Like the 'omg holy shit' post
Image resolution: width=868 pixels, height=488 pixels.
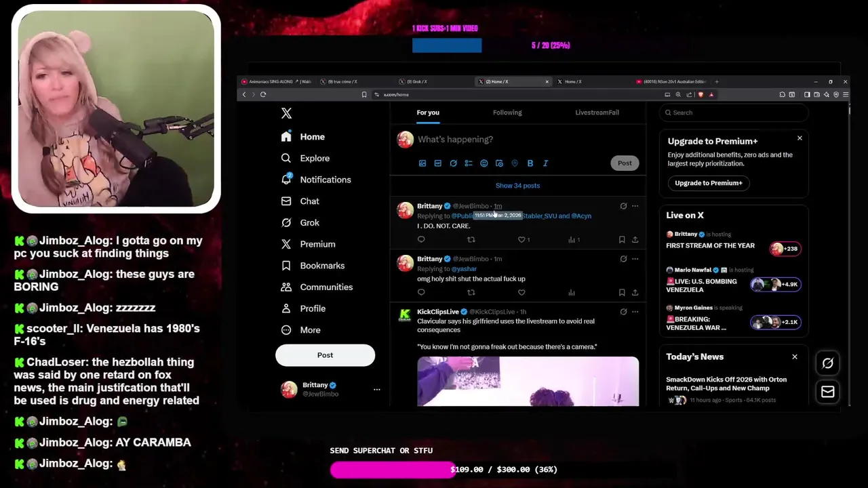(x=521, y=293)
